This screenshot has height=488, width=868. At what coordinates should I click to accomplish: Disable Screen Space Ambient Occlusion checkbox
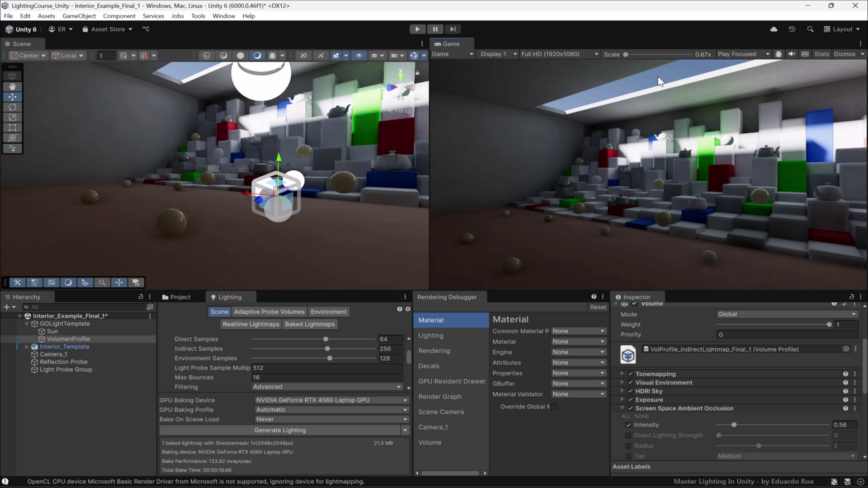coord(631,408)
